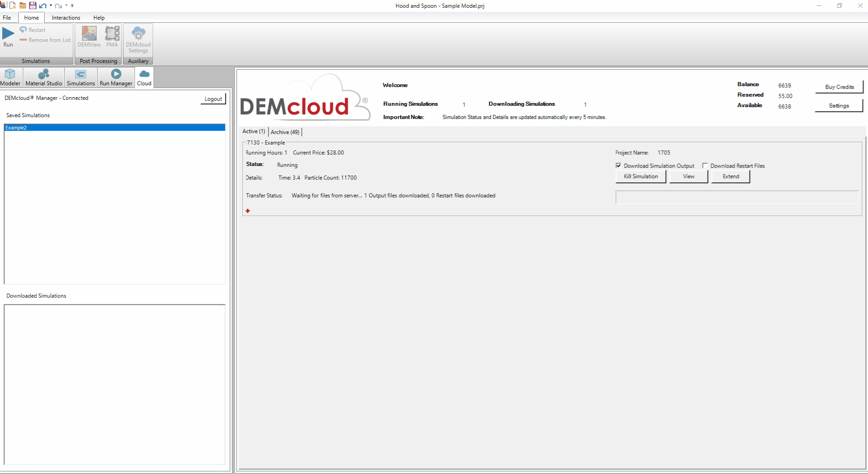868x474 pixels.
Task: Click the Transfer Status message text
Action: tap(393, 196)
